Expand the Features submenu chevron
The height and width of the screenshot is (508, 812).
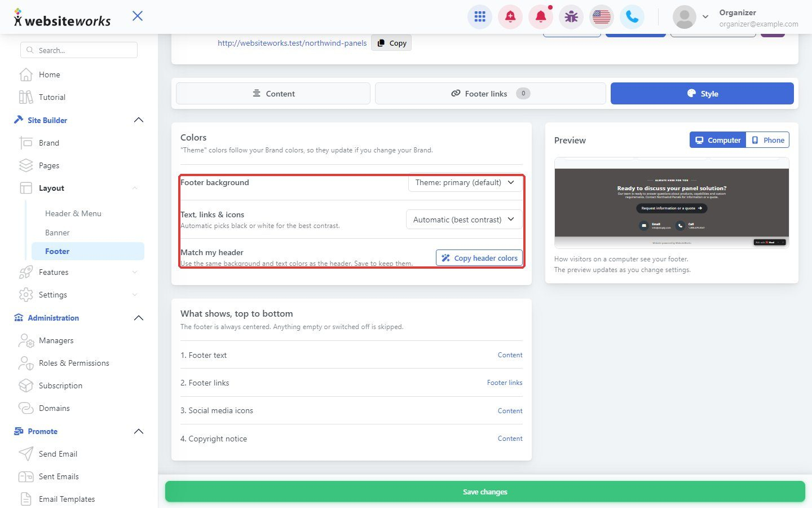point(135,272)
